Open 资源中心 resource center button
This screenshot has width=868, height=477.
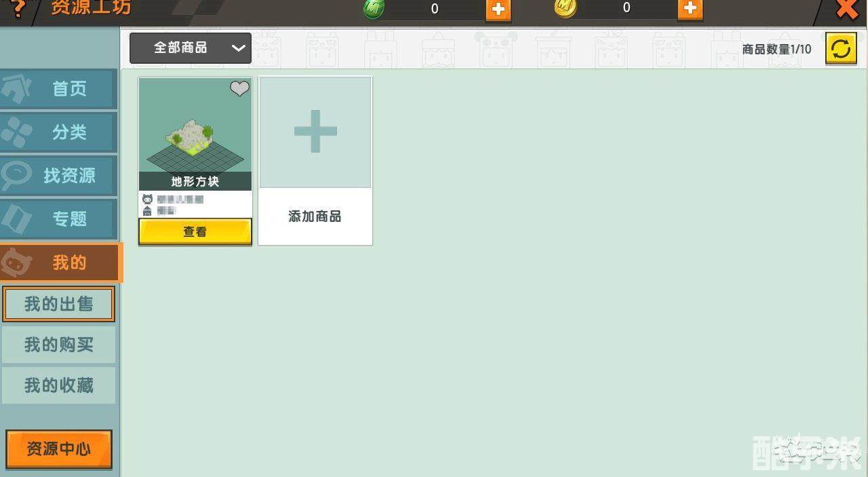tap(59, 449)
